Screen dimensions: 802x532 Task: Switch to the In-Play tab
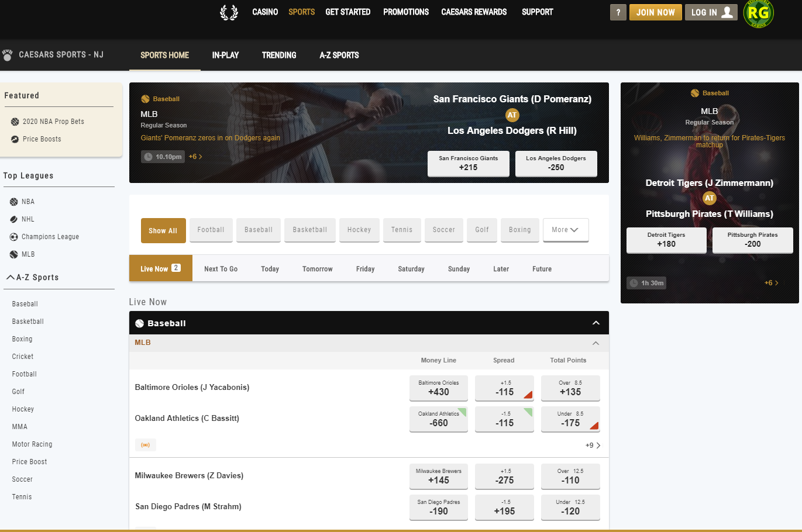click(x=225, y=55)
